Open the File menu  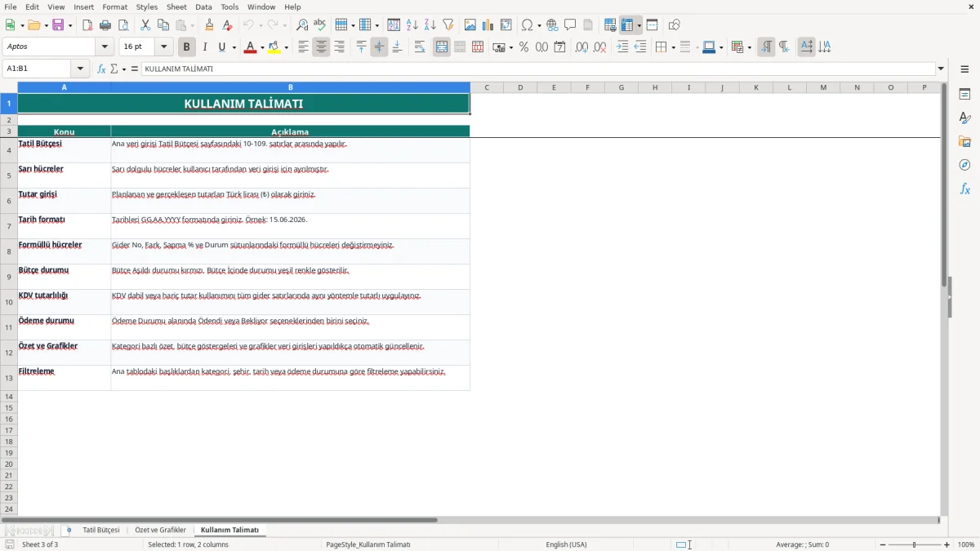(x=11, y=7)
